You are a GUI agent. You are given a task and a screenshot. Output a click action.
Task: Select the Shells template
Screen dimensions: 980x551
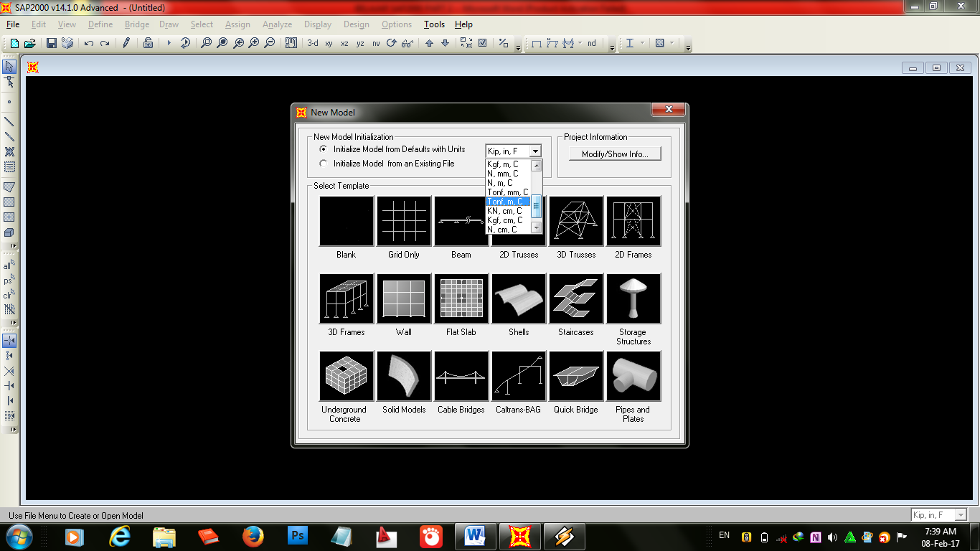click(x=519, y=298)
